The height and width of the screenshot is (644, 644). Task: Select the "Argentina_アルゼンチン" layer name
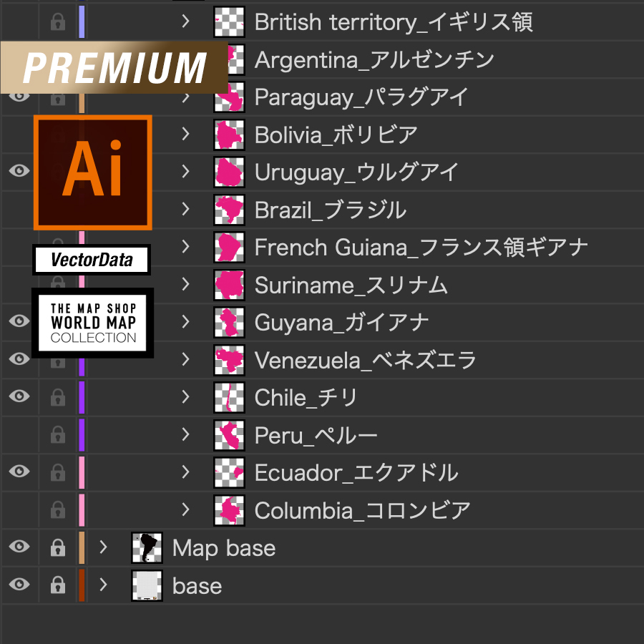374,60
